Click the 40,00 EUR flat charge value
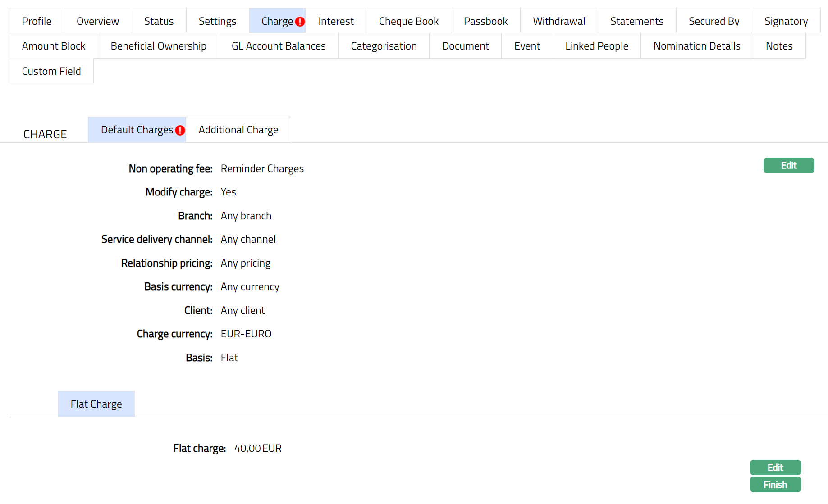The image size is (828, 504). click(257, 448)
